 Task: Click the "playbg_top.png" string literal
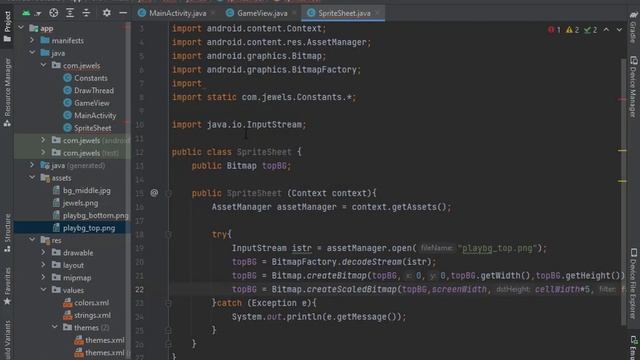497,248
